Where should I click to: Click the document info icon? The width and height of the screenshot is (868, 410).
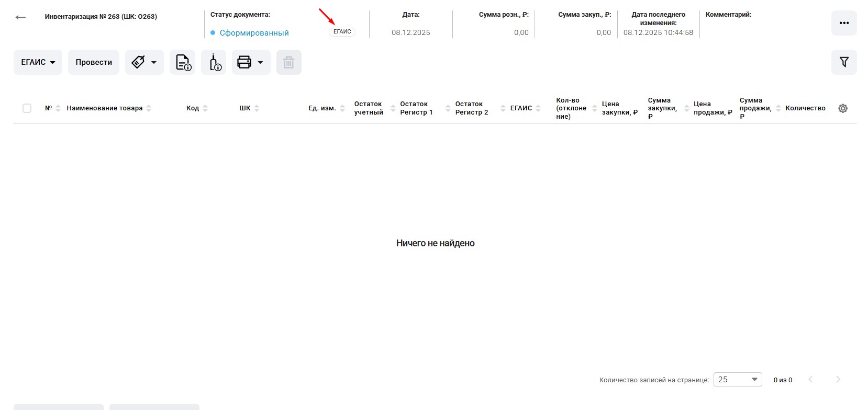pos(183,62)
